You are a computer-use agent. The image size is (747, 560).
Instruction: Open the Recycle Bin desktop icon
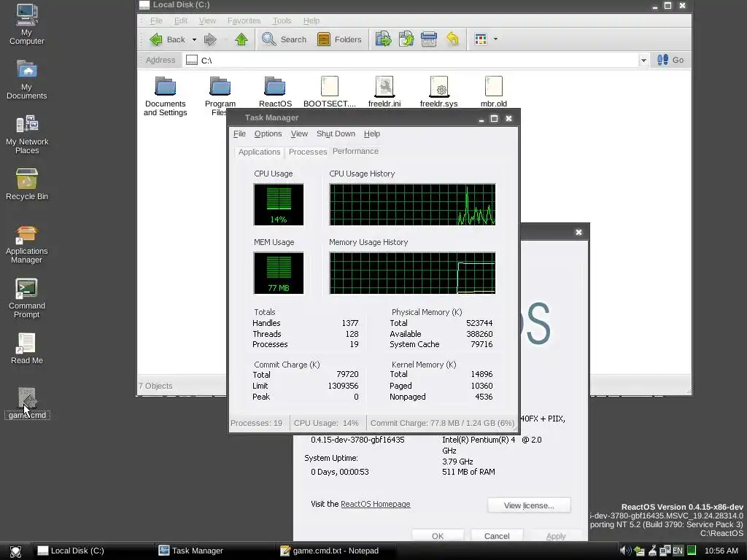coord(27,184)
